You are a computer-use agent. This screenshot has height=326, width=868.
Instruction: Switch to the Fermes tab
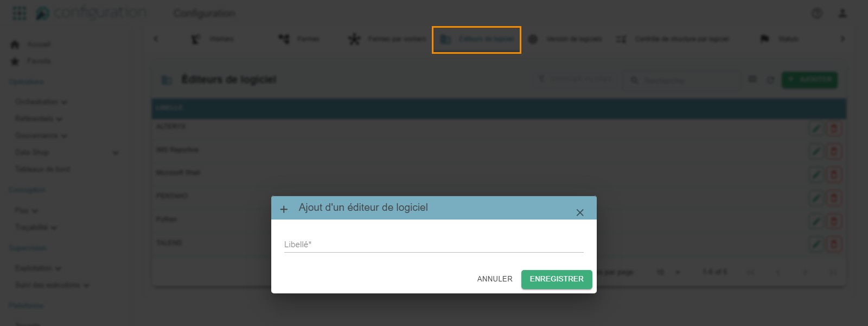tap(299, 39)
